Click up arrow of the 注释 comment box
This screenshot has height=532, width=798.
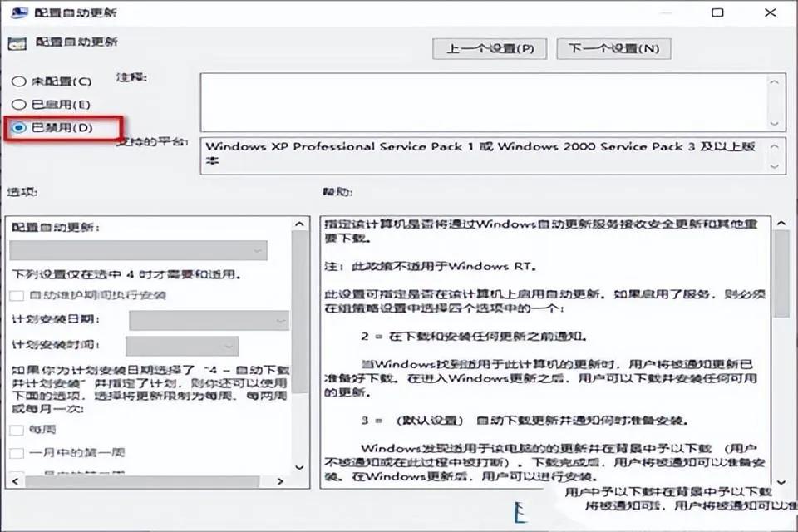coord(775,82)
